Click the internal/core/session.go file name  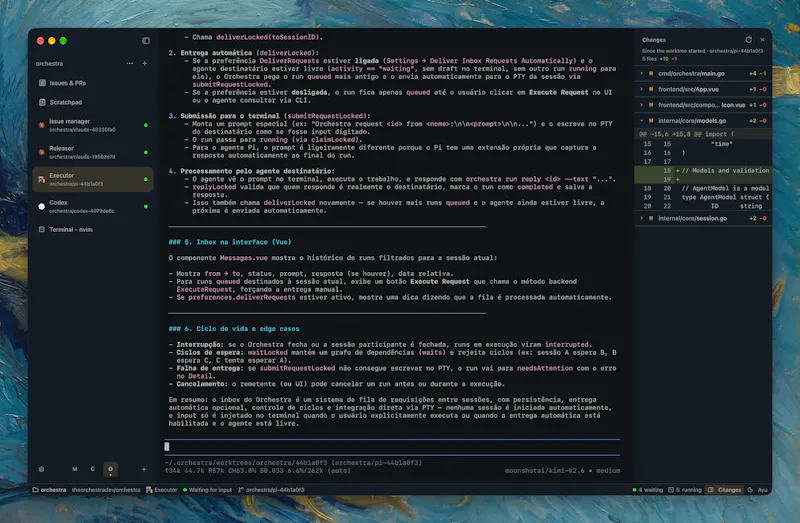click(x=692, y=218)
